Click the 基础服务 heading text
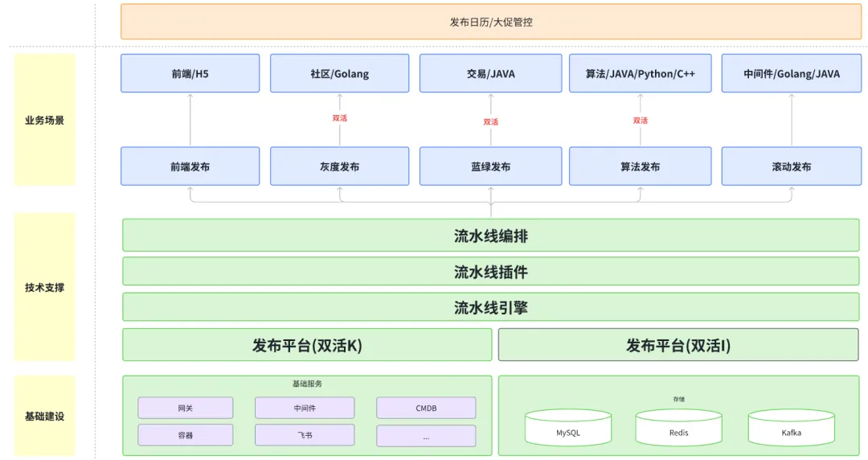The width and height of the screenshot is (868, 460). (x=307, y=384)
